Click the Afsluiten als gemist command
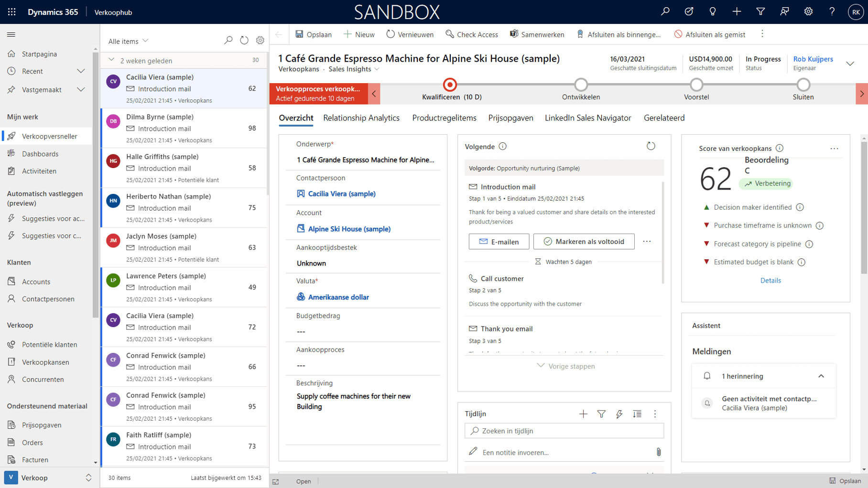The height and width of the screenshot is (488, 868). click(710, 34)
